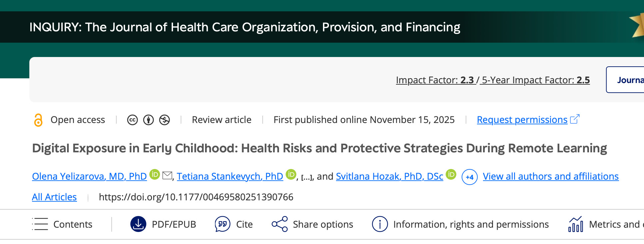The image size is (644, 244).
Task: Click the Impact Factor 2.3 link
Action: tap(435, 80)
